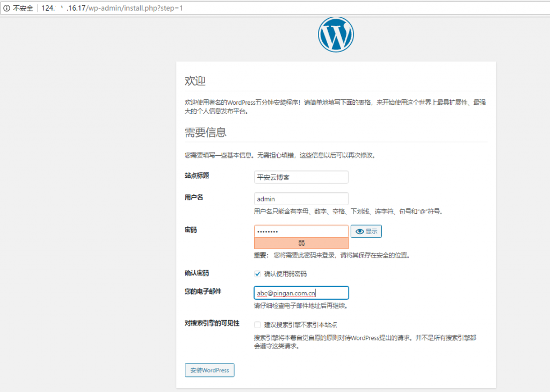The height and width of the screenshot is (392, 550).
Task: Click the 对搜索引擎的可见性 label
Action: coord(212,323)
